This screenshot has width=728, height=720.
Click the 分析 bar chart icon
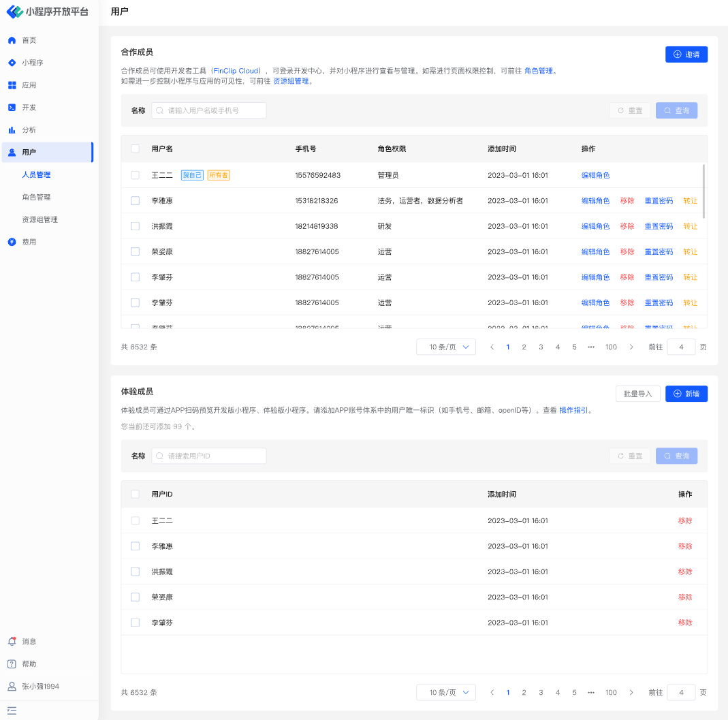[12, 130]
